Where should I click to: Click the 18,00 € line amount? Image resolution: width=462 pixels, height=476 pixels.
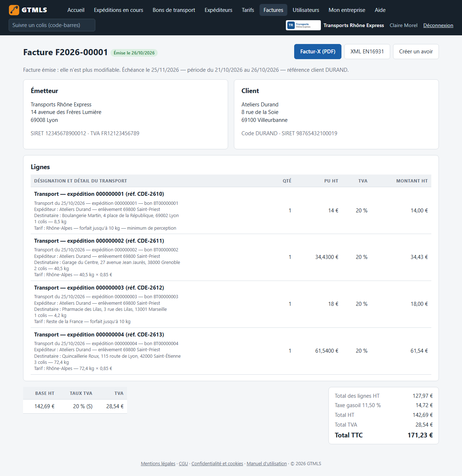419,304
